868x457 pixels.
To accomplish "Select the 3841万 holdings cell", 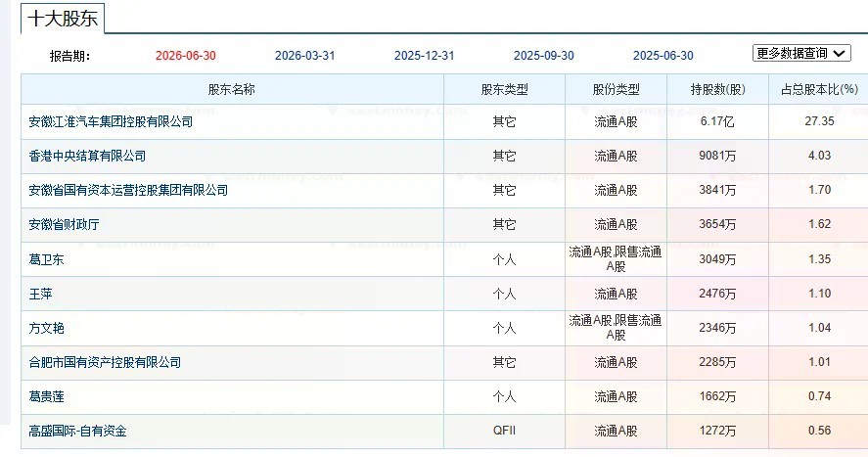I will click(717, 190).
